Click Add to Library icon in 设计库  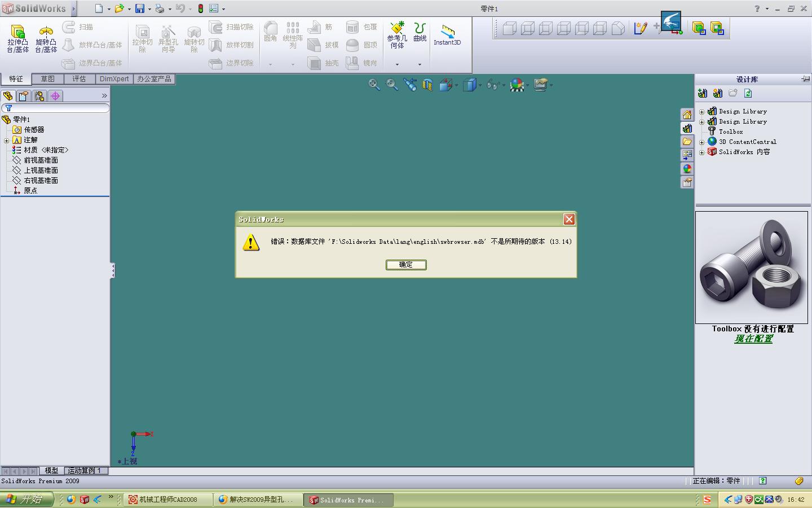[703, 94]
